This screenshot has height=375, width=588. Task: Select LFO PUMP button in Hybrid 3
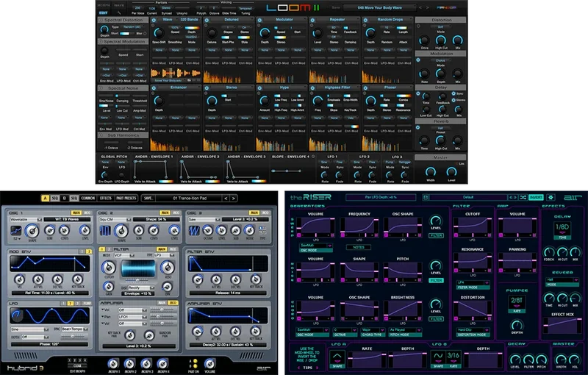click(x=87, y=303)
